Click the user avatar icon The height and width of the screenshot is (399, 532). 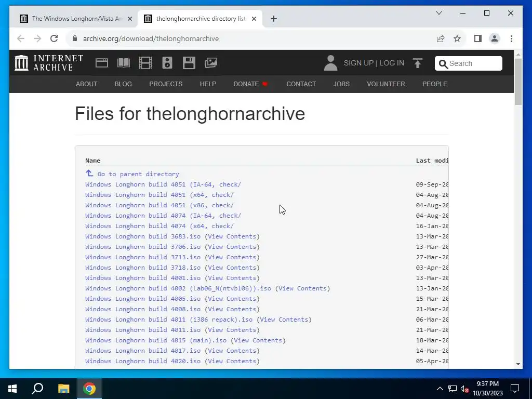point(330,63)
